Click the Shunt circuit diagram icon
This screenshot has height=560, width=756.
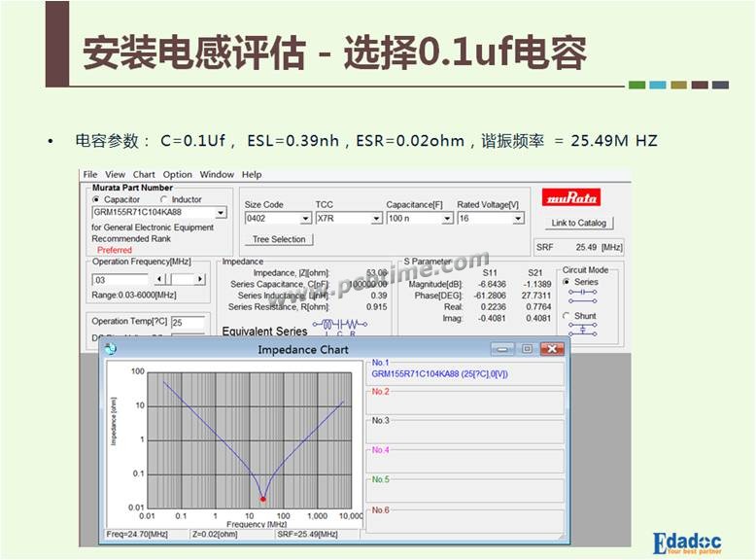[x=582, y=329]
